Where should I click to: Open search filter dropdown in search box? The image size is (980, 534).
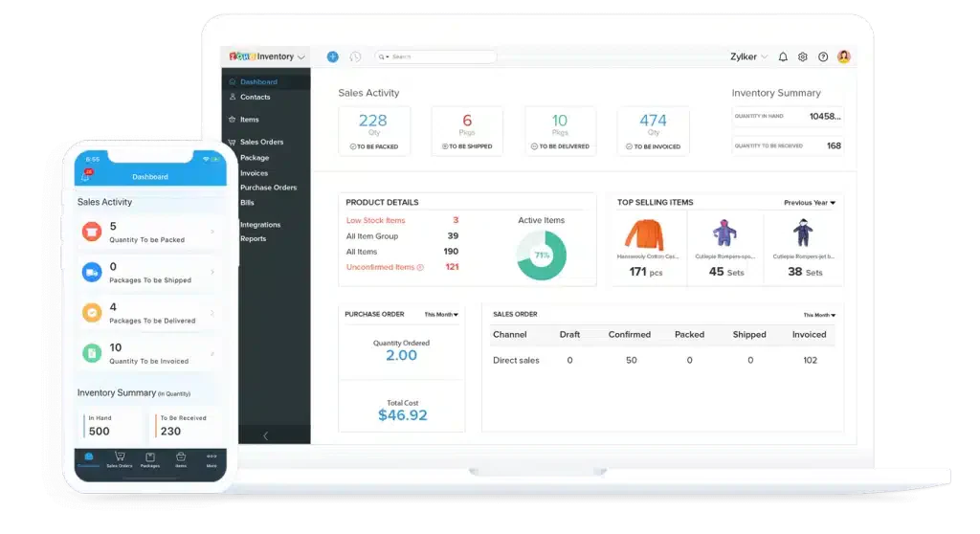point(383,56)
